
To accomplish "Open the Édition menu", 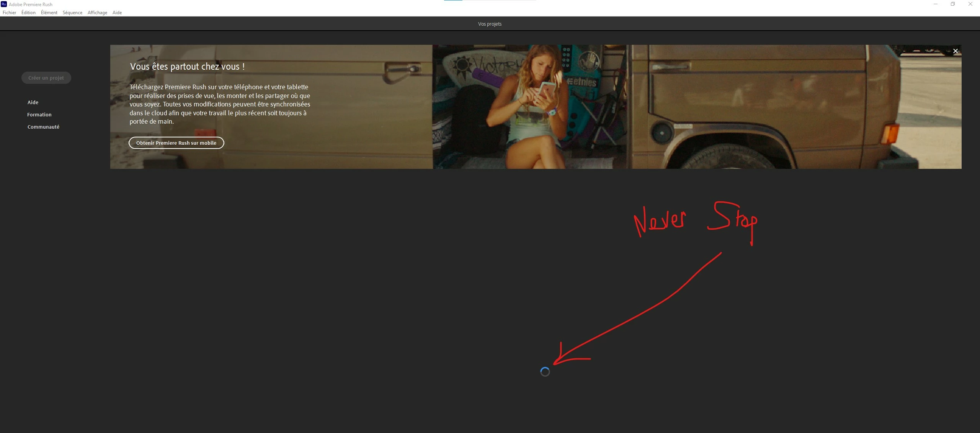I will click(28, 13).
